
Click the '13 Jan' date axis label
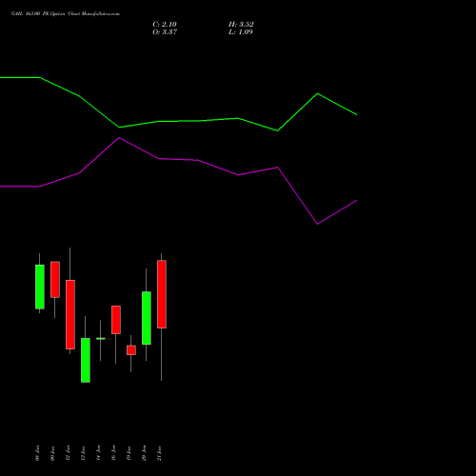coord(83,453)
